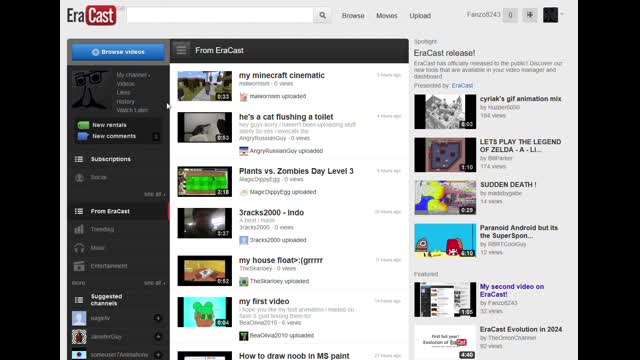This screenshot has width=640, height=360.
Task: Open Plants vs. Zombies Day Level 3 thumbnail
Action: coord(204,181)
